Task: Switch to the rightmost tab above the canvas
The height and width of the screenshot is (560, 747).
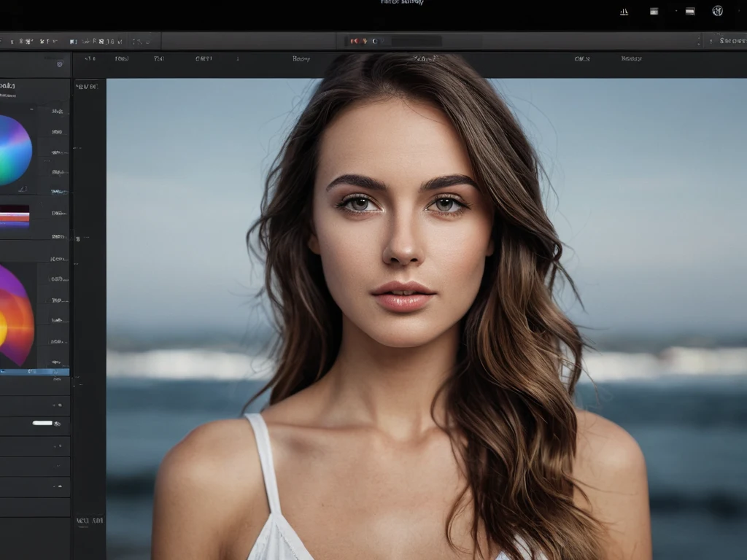Action: 631,59
